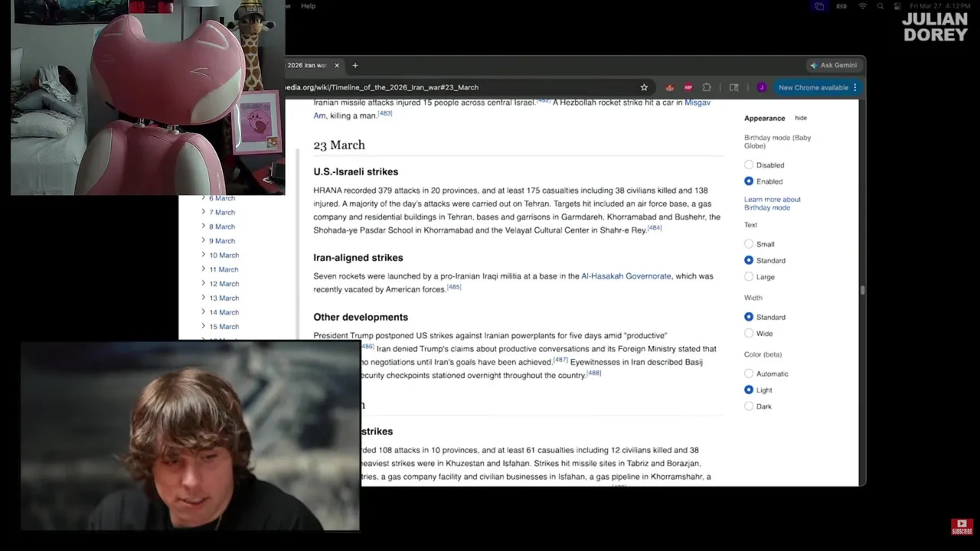
Task: Expand the 8 March contents chevron
Action: (x=203, y=227)
